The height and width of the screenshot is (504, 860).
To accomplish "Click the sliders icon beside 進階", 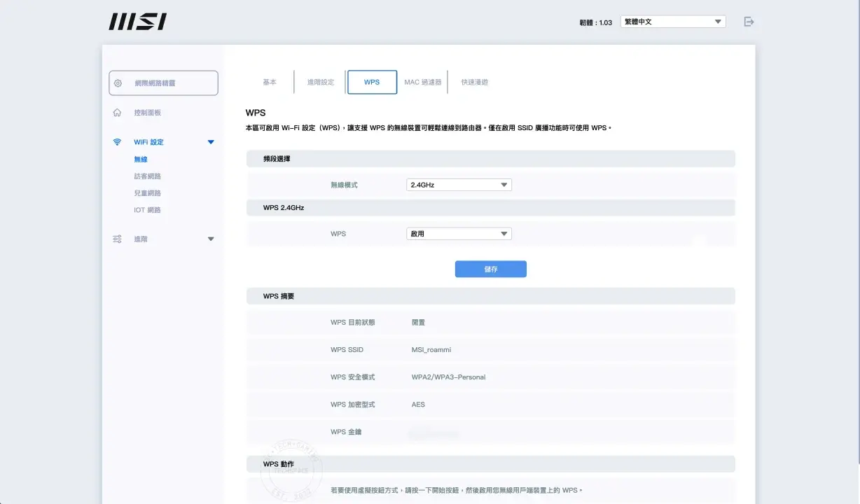I will (x=118, y=239).
